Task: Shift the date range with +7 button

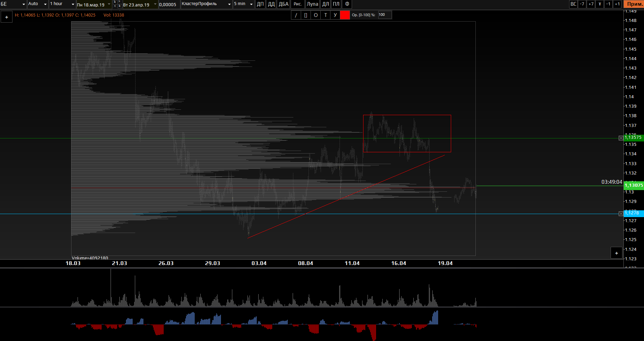Action: [591, 4]
